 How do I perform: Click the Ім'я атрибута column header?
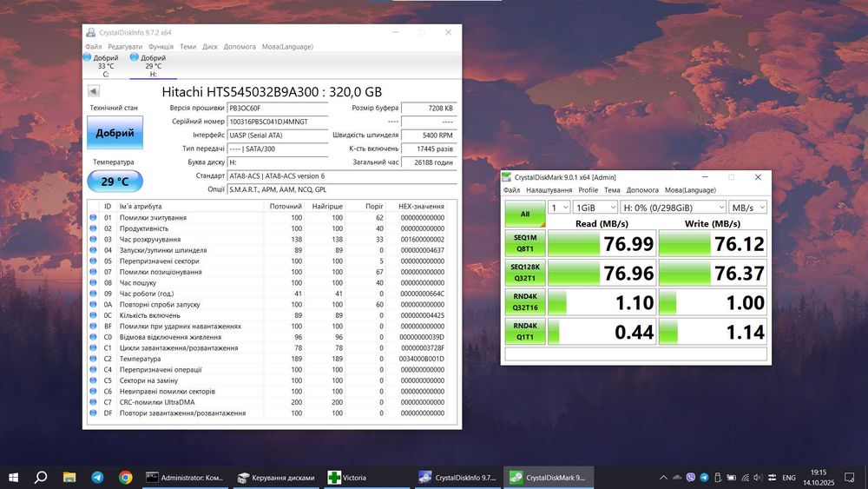click(x=189, y=206)
